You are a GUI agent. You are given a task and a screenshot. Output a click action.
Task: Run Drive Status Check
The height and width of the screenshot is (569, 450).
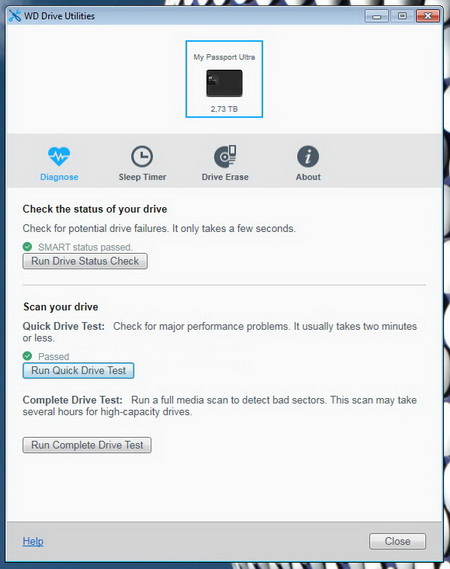[85, 261]
